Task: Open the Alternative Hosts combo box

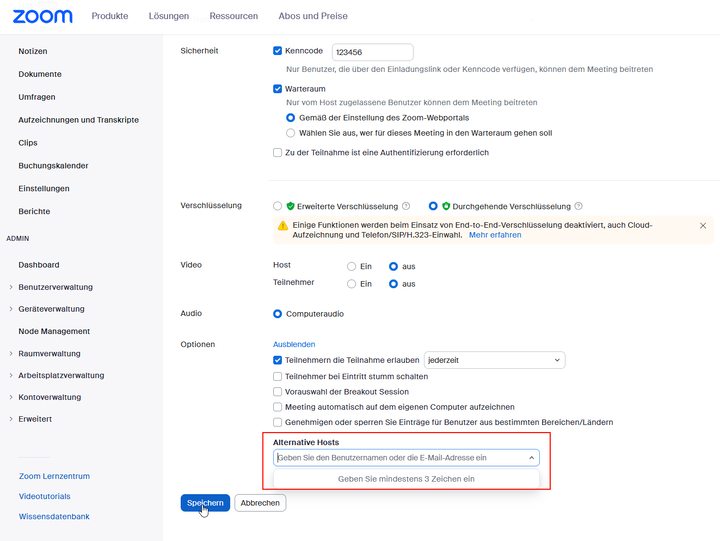Action: pyautogui.click(x=406, y=457)
